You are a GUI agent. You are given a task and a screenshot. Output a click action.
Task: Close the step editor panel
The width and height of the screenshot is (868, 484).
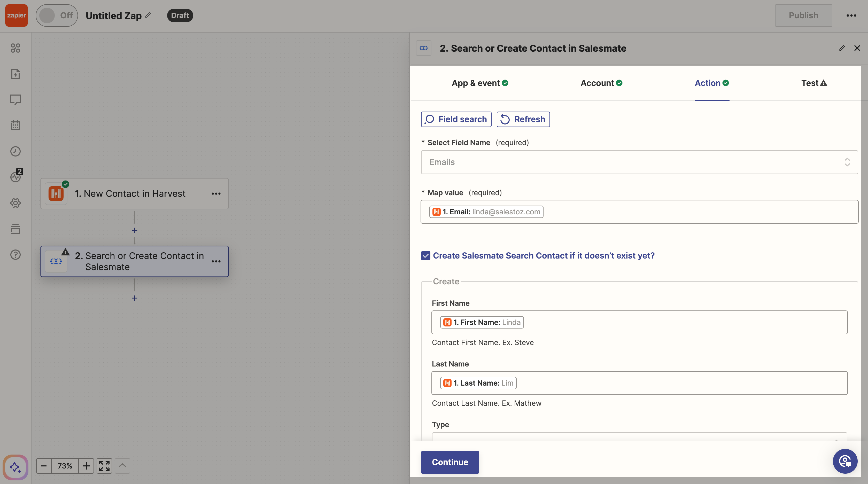(857, 48)
